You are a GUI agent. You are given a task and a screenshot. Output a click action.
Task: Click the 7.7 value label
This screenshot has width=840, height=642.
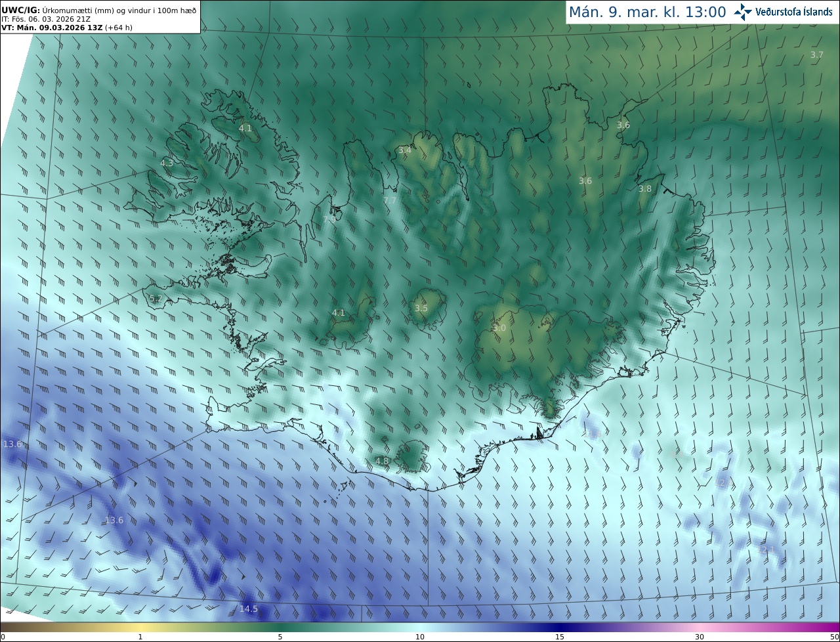(390, 200)
